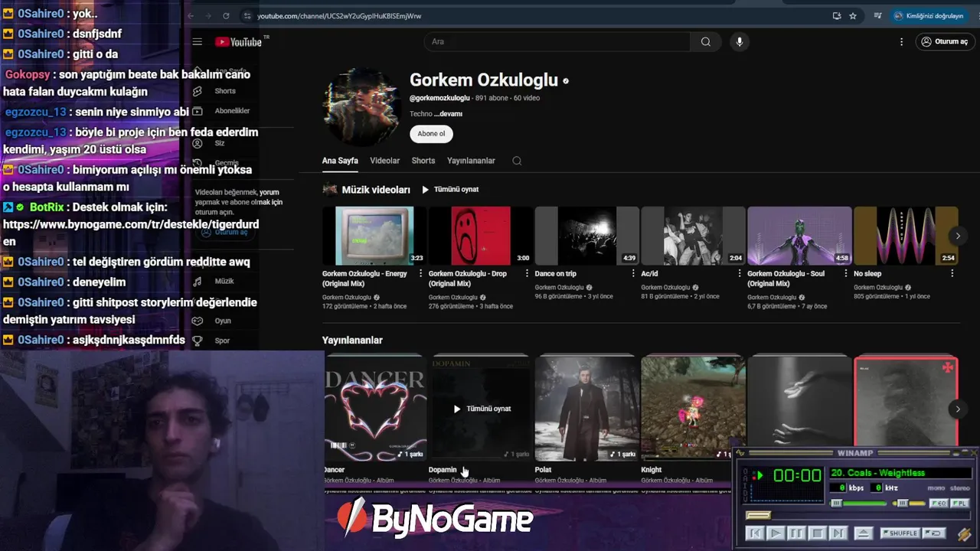980x551 pixels.
Task: Open options for No sleep video
Action: pos(952,273)
